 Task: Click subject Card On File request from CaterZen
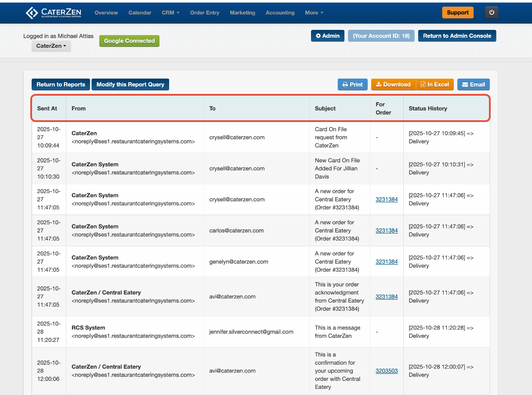pyautogui.click(x=331, y=137)
